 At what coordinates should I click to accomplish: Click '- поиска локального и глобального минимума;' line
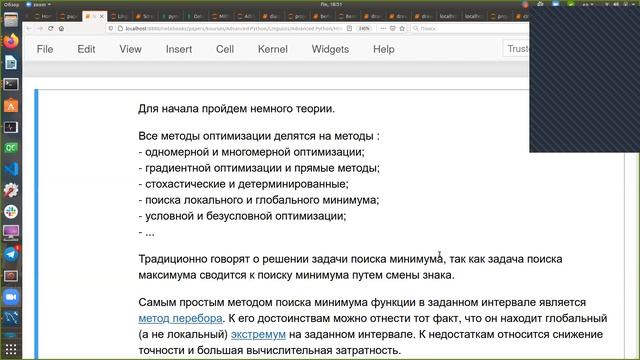click(259, 200)
